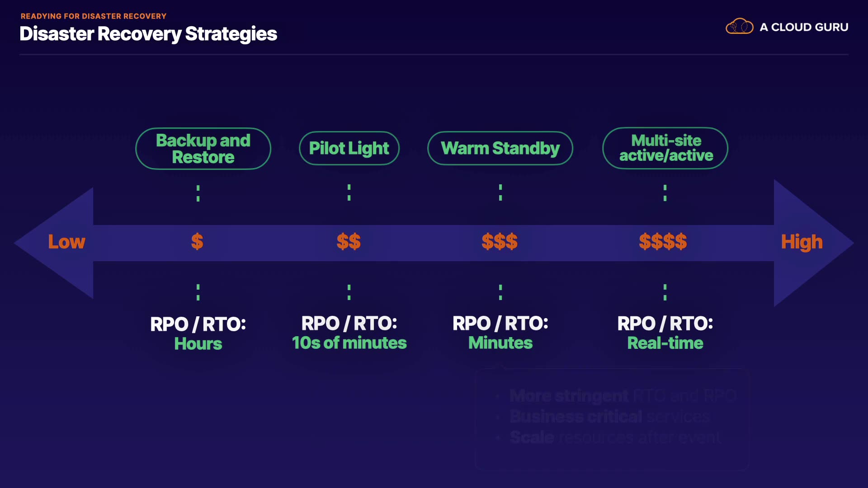Click the RPO / RTO Minutes label

coord(500,333)
